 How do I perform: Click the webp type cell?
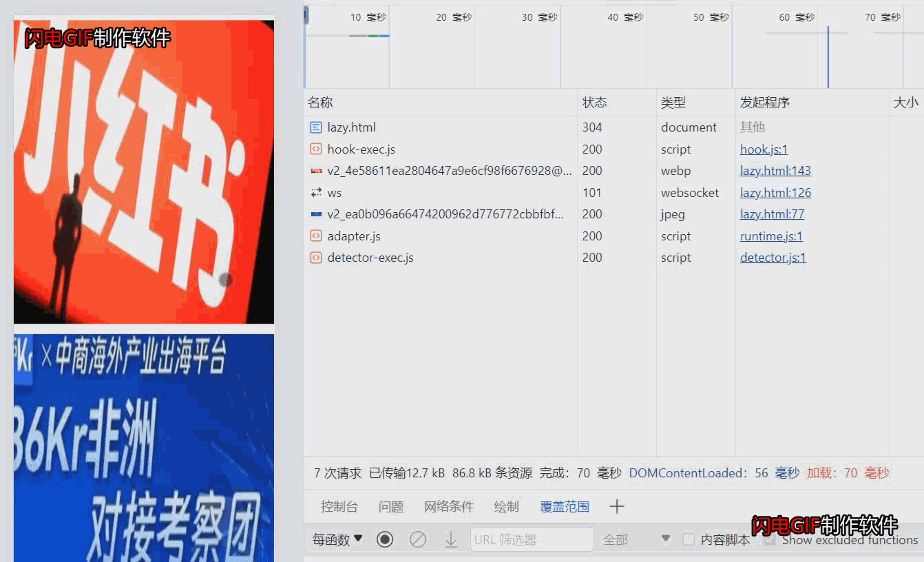[676, 171]
